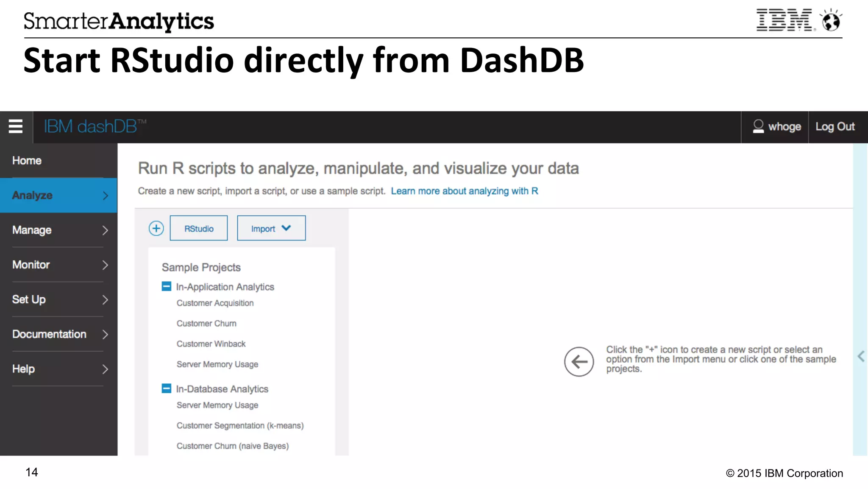Click Log Out
Viewport: 868px width, 489px height.
tap(835, 127)
